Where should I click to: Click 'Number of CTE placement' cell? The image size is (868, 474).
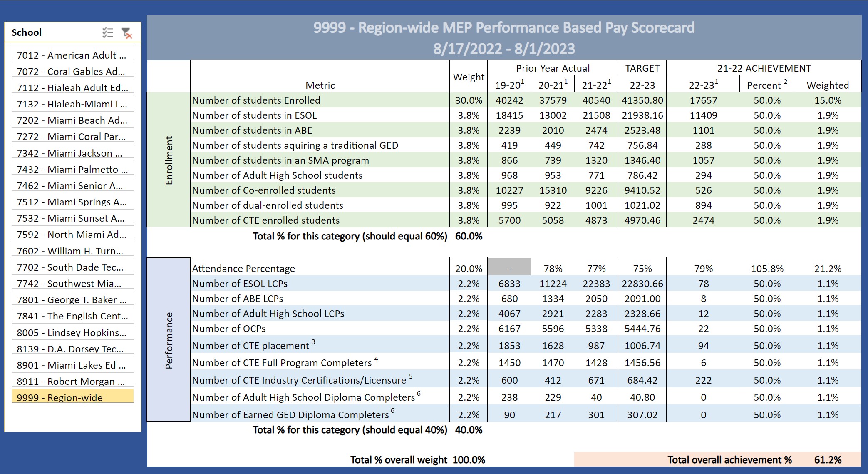click(320, 345)
